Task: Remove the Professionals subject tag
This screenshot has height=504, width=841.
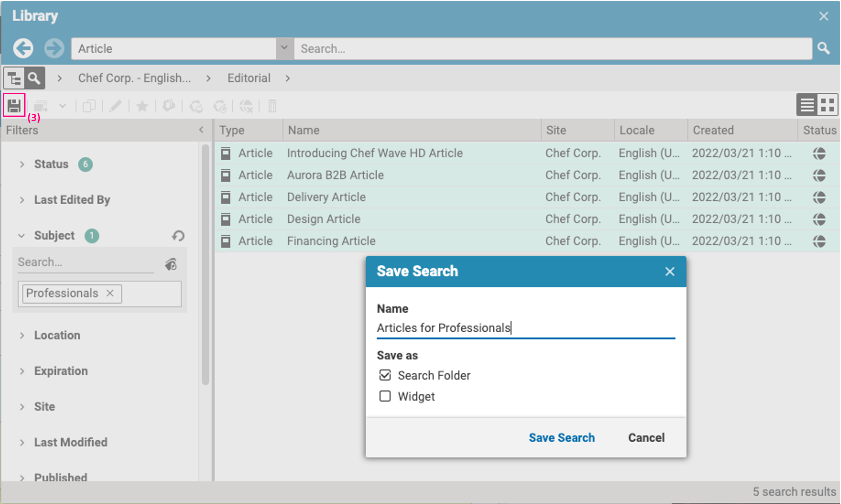Action: tap(110, 293)
